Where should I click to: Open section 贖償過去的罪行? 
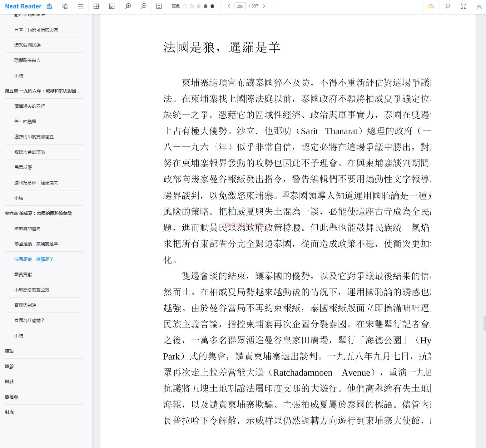pyautogui.click(x=30, y=106)
